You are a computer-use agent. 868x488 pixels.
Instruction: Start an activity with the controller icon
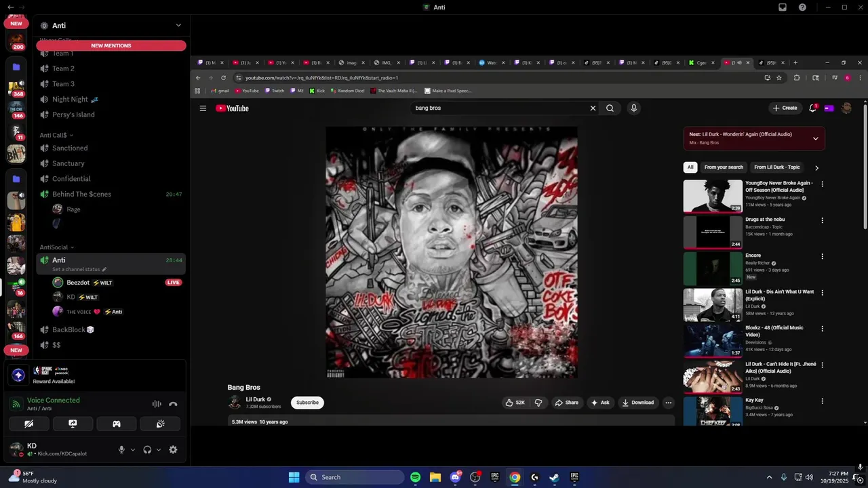[x=117, y=424]
